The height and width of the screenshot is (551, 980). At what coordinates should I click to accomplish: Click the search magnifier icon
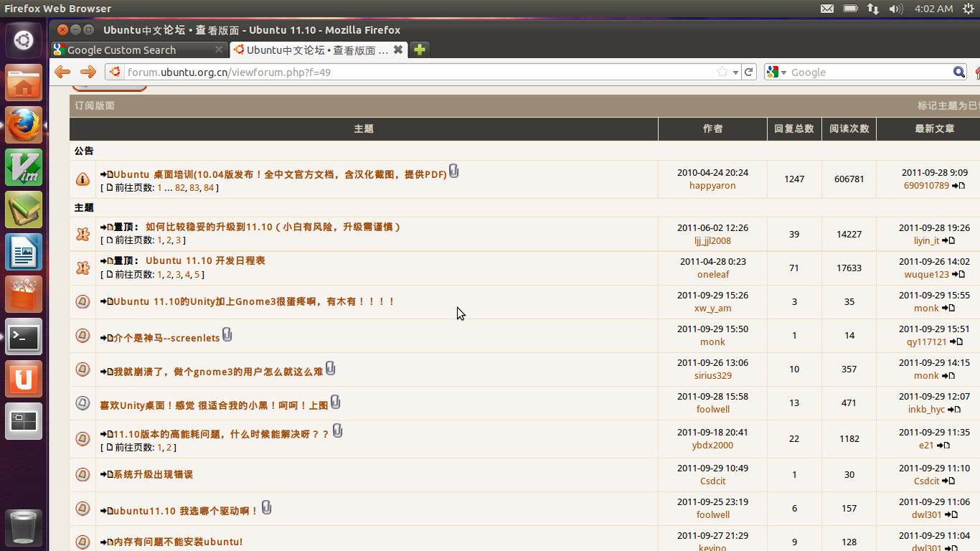(959, 72)
